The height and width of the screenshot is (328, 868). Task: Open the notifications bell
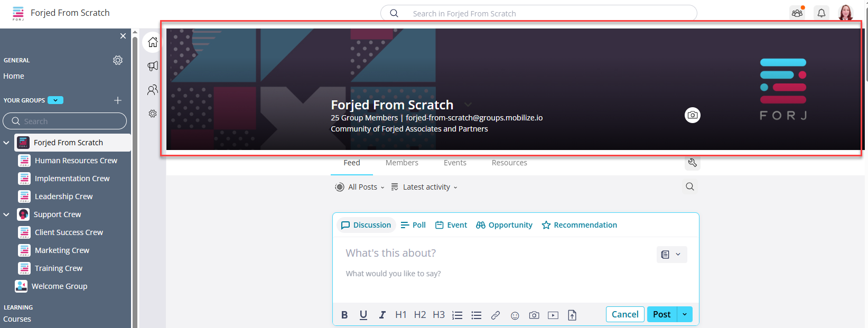coord(822,13)
